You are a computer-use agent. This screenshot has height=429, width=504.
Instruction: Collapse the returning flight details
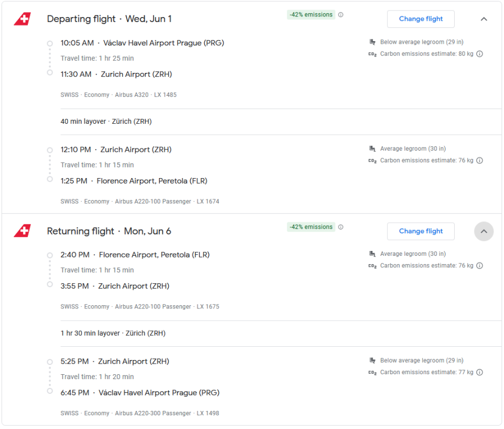484,231
